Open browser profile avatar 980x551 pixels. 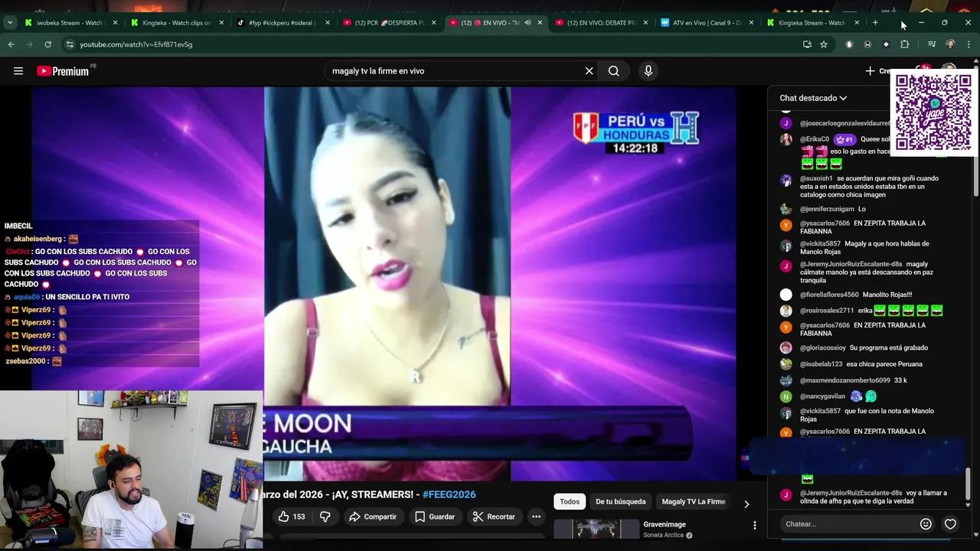(950, 44)
